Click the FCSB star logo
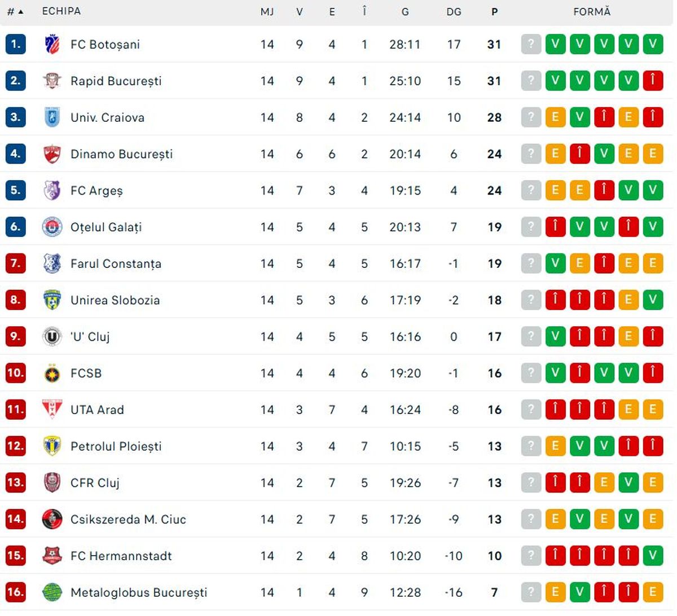Screen dimensions: 677x616 [52, 373]
